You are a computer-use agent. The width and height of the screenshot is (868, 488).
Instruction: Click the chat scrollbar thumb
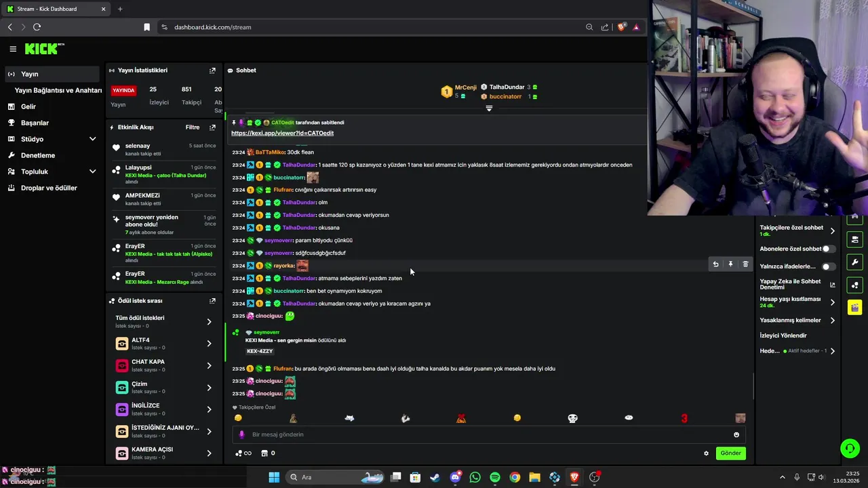coord(753,387)
